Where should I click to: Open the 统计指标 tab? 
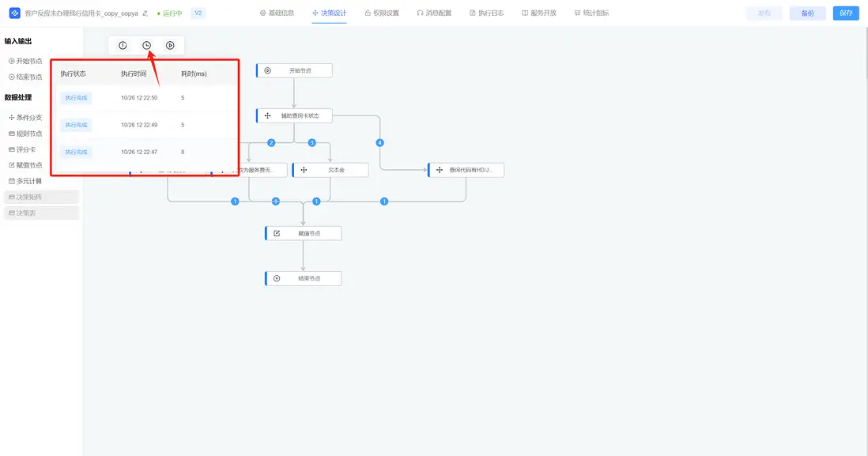pos(591,13)
